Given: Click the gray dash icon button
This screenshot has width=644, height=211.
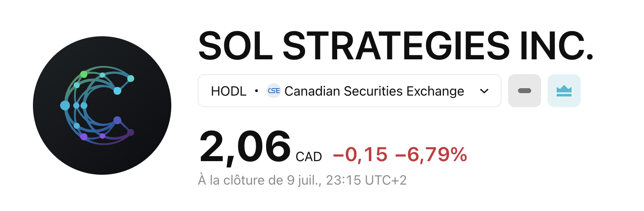Looking at the screenshot, I should click(525, 91).
